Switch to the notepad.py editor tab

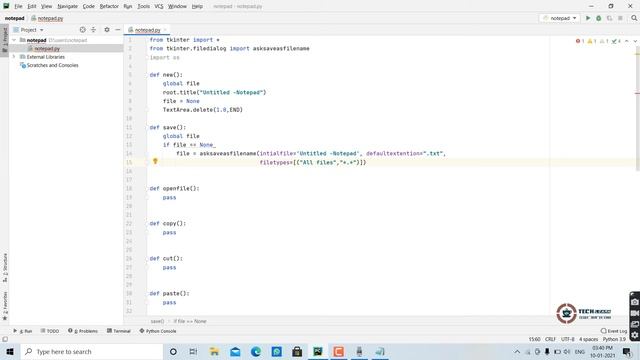[147, 30]
